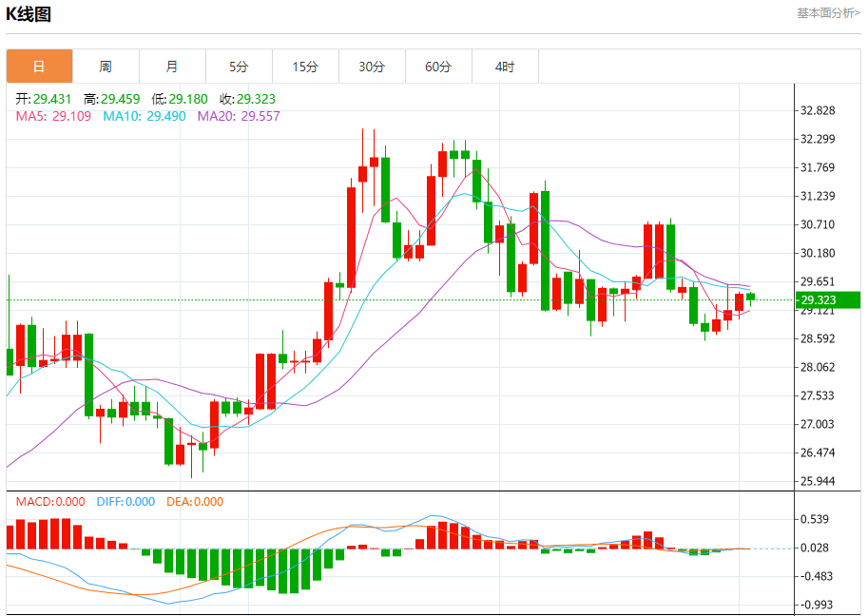
Task: Switch to the 周 weekly tab
Action: point(106,67)
